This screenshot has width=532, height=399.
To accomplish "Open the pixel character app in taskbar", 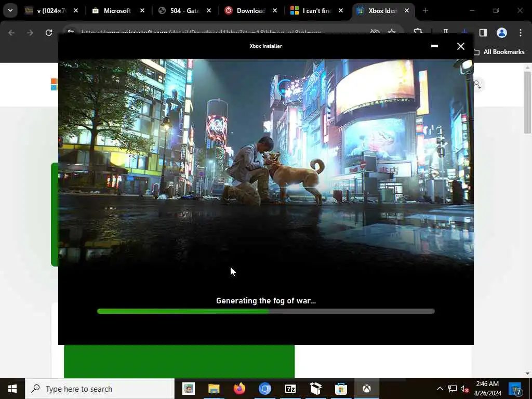I will pyautogui.click(x=188, y=389).
